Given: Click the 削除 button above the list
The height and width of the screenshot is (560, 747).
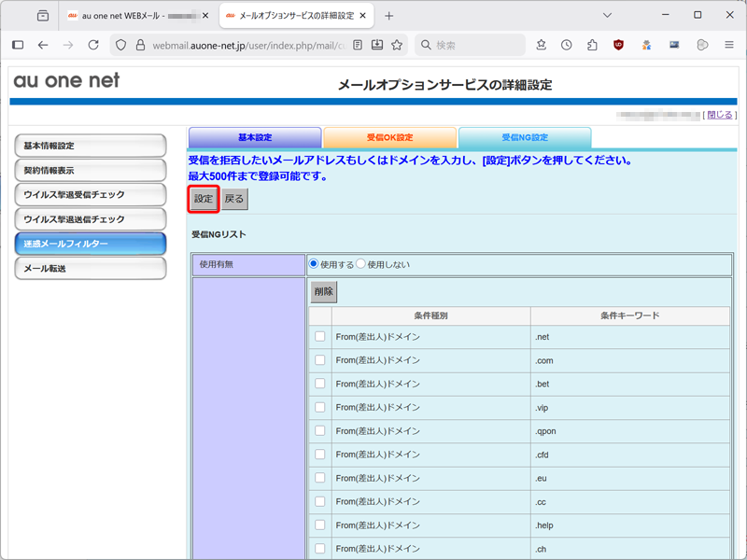Looking at the screenshot, I should coord(323,291).
